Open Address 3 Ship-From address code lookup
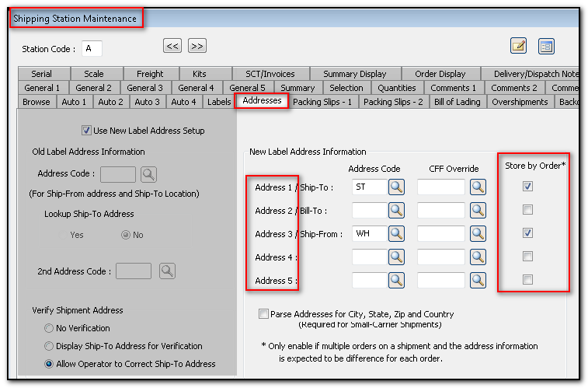The image size is (588, 388). (396, 233)
